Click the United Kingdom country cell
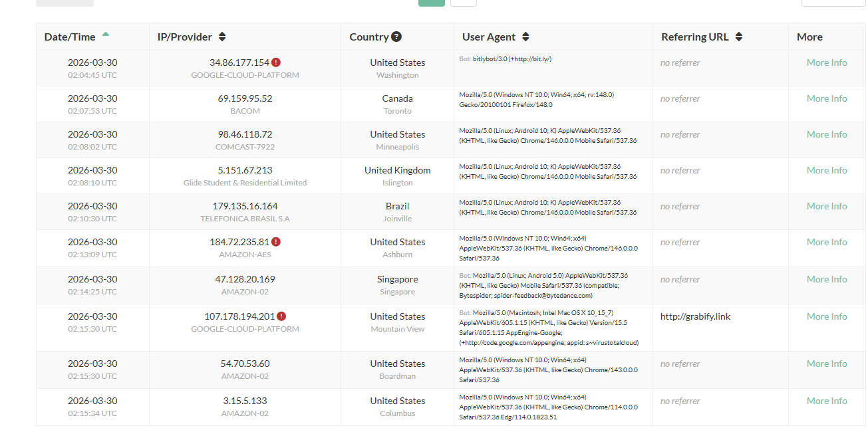Viewport: 868px width, 432px height. click(397, 170)
